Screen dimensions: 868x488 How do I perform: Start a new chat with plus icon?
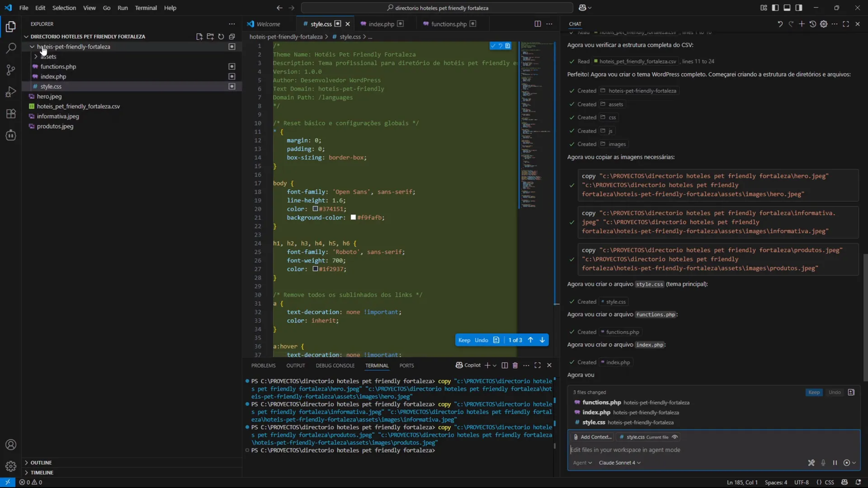pyautogui.click(x=802, y=24)
